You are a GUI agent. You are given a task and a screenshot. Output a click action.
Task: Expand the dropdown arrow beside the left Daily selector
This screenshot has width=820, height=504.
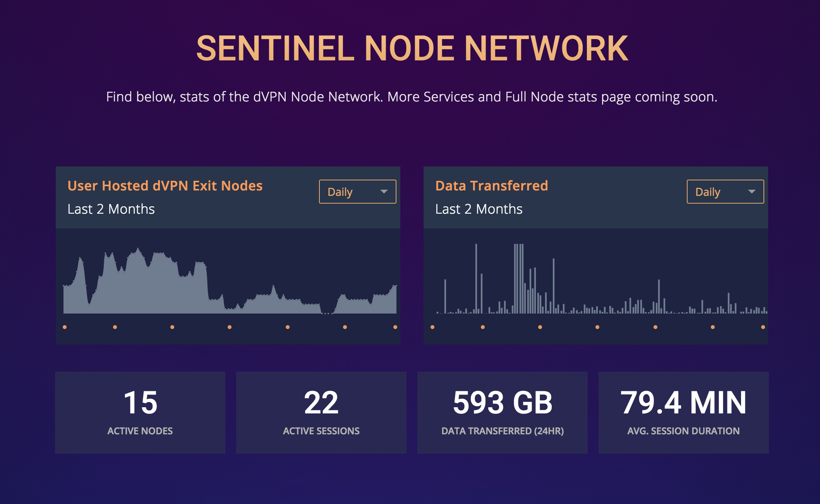(x=384, y=191)
